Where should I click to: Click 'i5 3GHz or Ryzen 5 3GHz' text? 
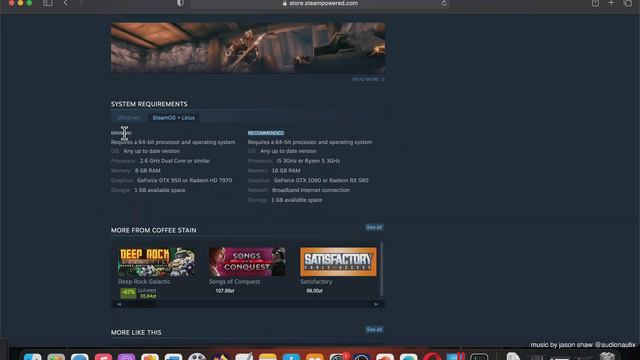[x=308, y=161]
